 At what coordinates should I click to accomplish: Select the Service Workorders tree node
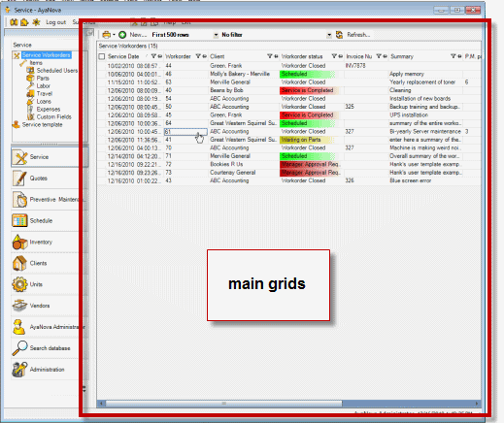47,55
